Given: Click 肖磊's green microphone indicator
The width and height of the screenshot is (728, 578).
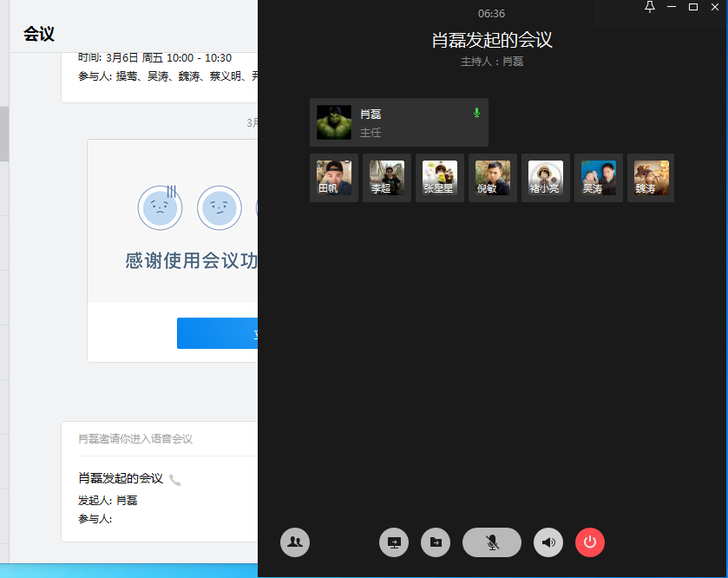Looking at the screenshot, I should (476, 113).
